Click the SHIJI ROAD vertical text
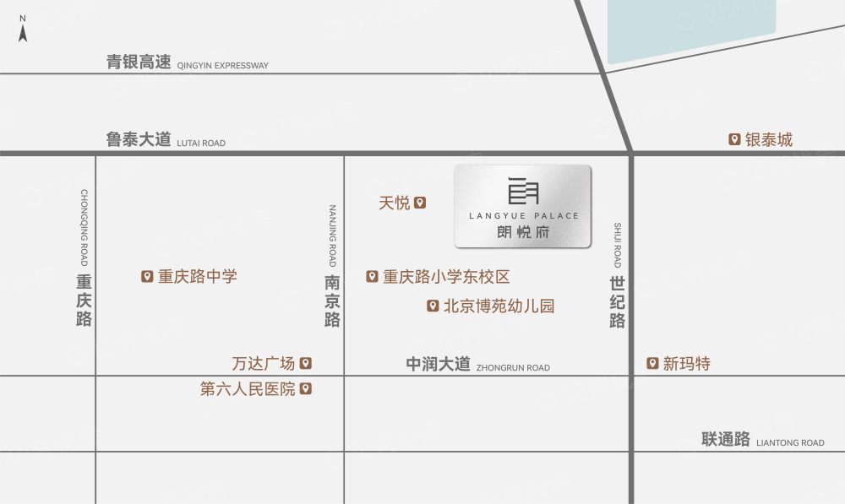The height and width of the screenshot is (504, 845). click(x=618, y=245)
